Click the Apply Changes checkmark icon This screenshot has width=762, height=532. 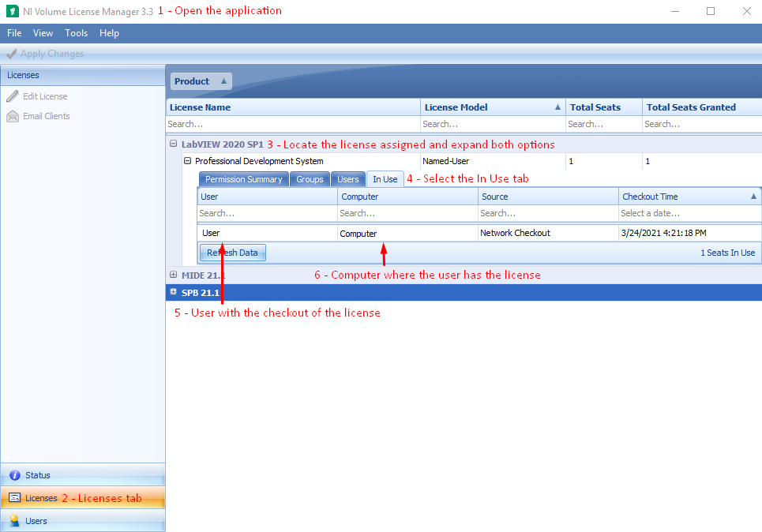coord(11,54)
